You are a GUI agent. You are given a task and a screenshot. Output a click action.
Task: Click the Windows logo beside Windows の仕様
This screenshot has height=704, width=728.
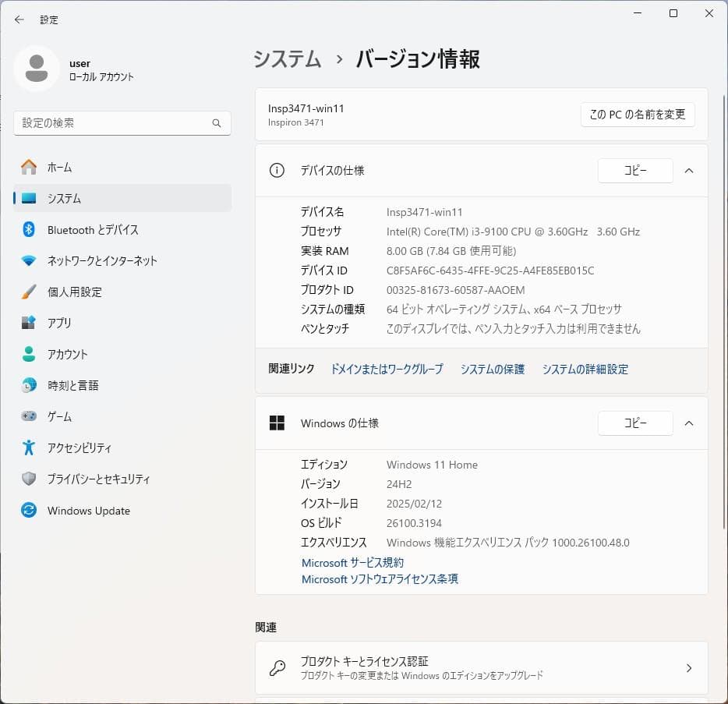pos(277,423)
